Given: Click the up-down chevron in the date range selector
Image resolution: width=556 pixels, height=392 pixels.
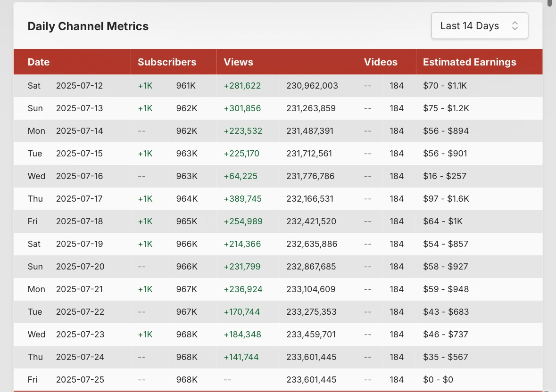Looking at the screenshot, I should pos(515,26).
